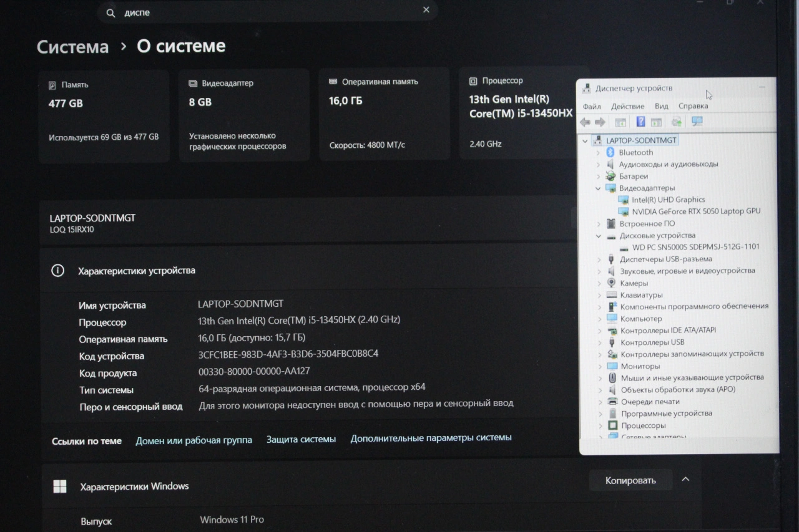
Task: Click the Контроллеры USB plug icon
Action: pos(612,342)
